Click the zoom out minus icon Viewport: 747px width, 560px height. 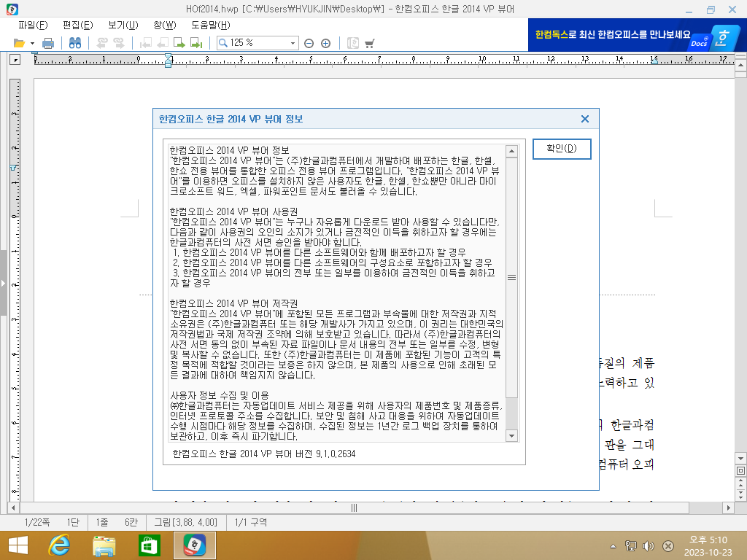309,44
